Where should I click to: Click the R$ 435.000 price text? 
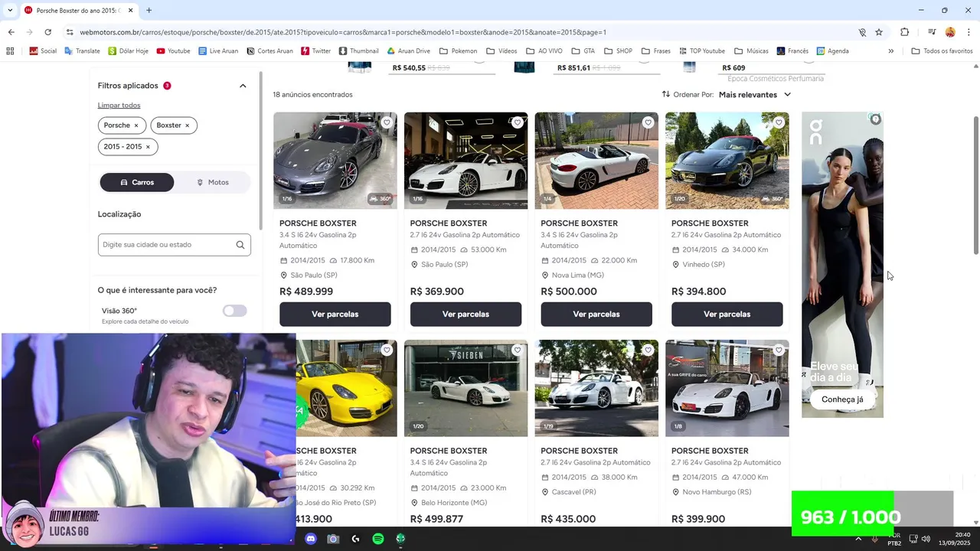tap(568, 519)
